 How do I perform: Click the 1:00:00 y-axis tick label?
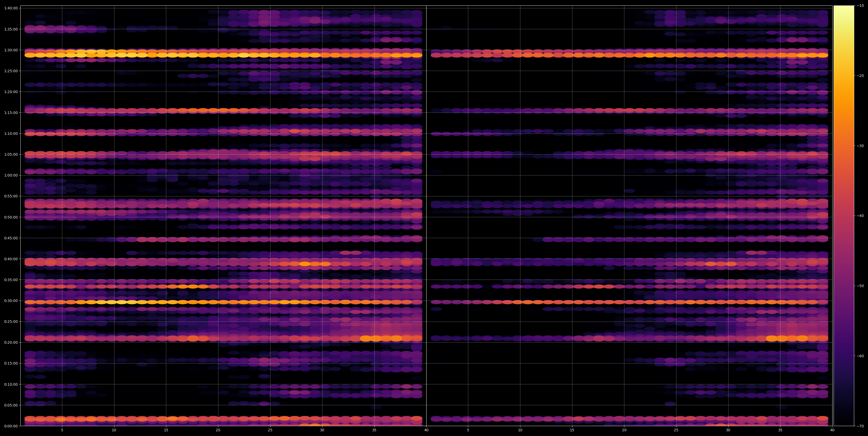click(11, 175)
